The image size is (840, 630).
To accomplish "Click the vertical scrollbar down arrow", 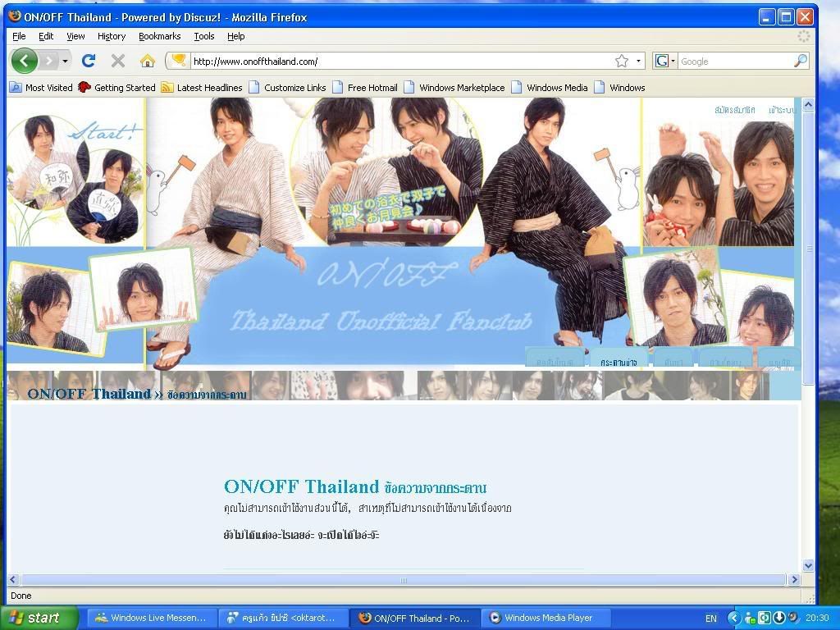I will point(808,565).
